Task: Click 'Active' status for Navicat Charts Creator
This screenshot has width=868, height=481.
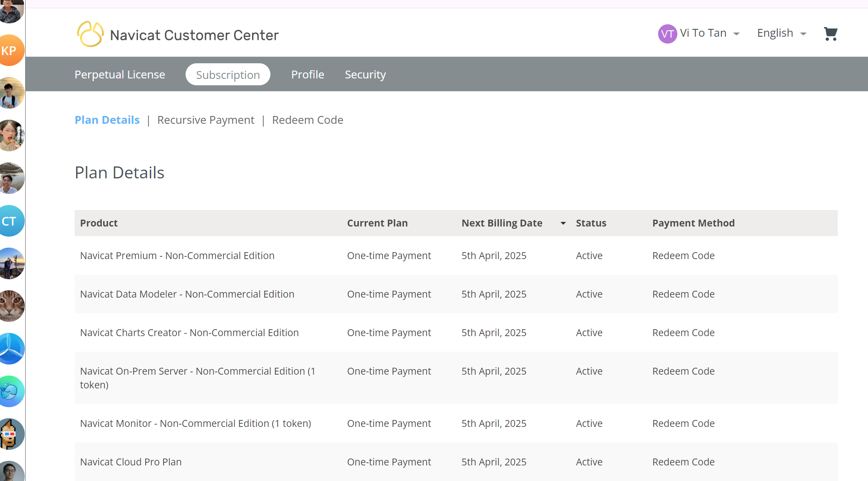Action: [589, 333]
